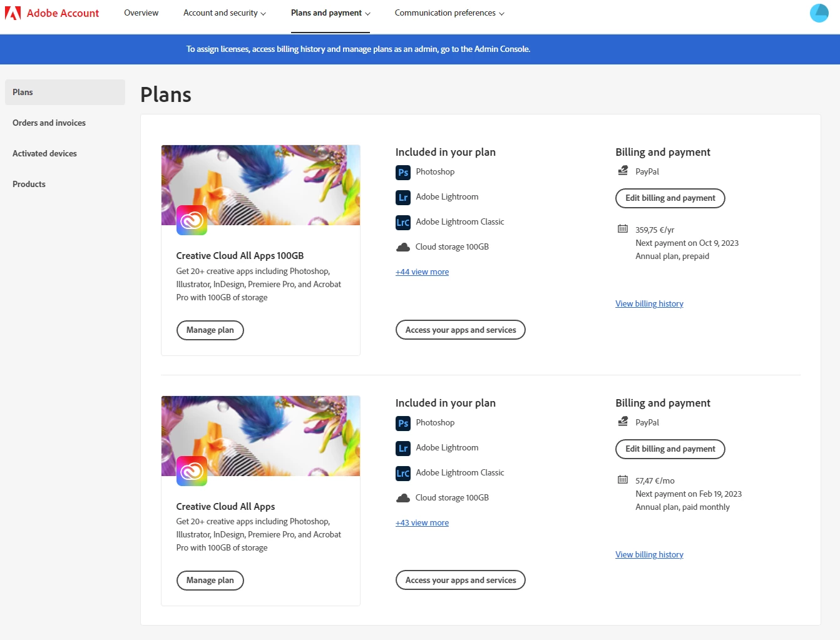
Task: Open the +43 view more link
Action: point(422,523)
